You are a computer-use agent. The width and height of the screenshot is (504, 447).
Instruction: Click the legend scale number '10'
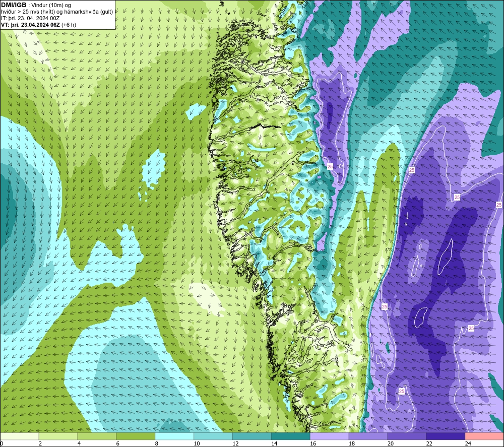(x=197, y=443)
